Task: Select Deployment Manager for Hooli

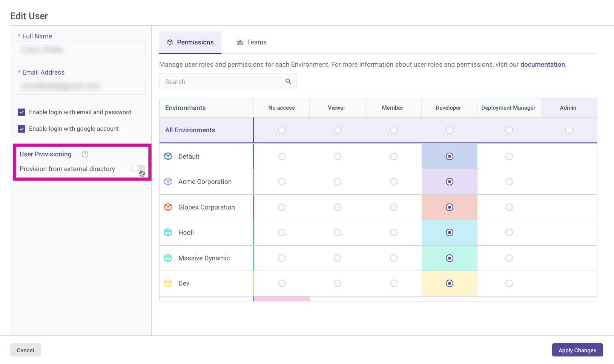Action: [x=509, y=232]
